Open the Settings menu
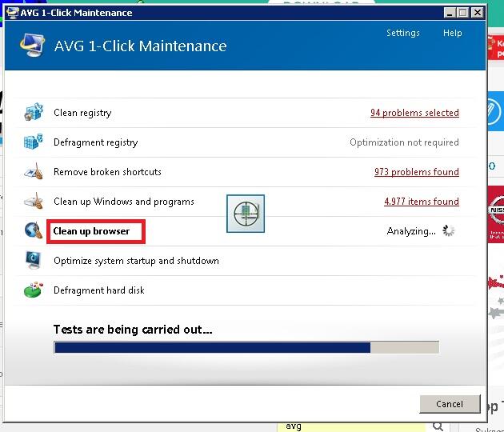The image size is (504, 432). tap(402, 33)
